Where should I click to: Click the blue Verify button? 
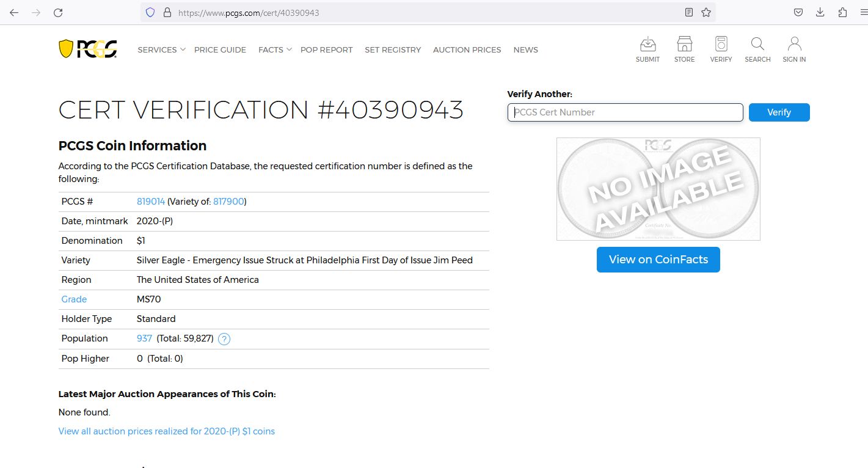coord(779,112)
